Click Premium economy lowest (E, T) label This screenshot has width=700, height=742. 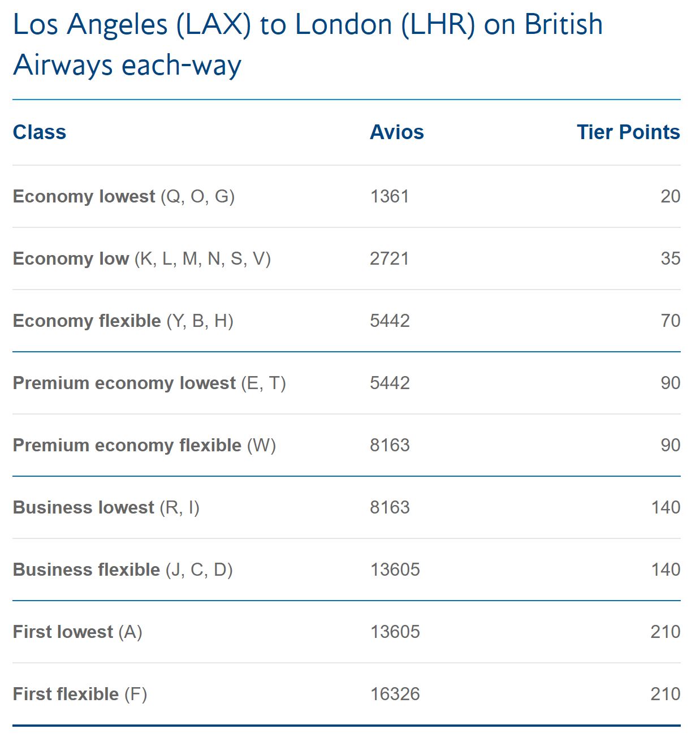tap(149, 383)
